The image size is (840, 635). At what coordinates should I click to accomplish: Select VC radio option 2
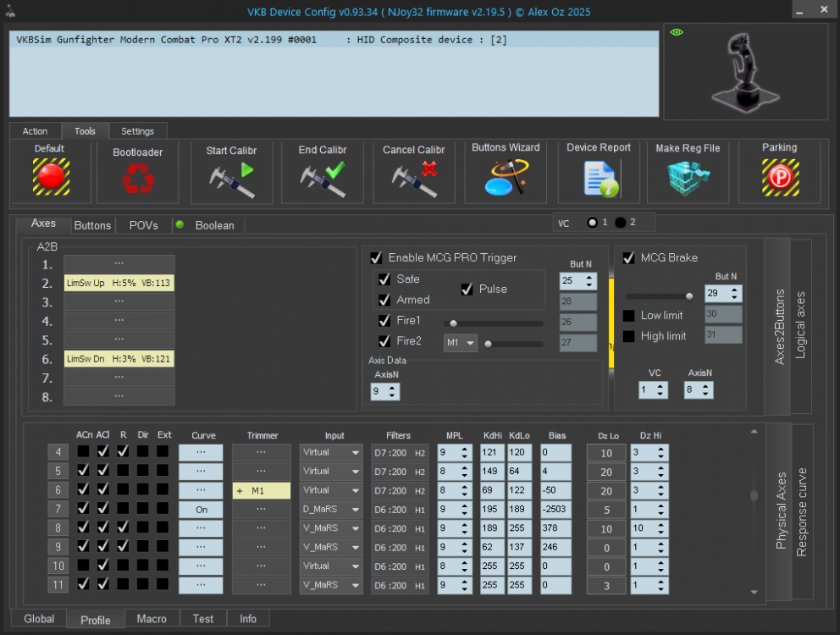point(621,223)
